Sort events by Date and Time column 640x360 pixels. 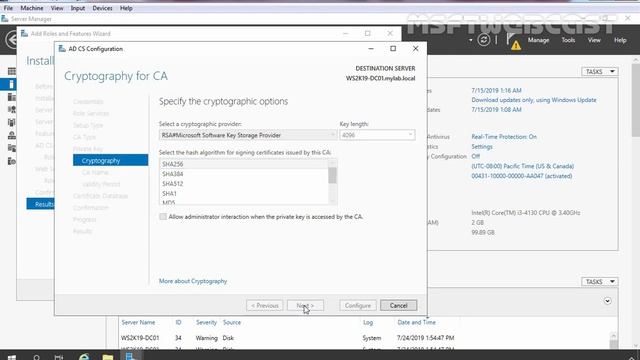point(416,322)
